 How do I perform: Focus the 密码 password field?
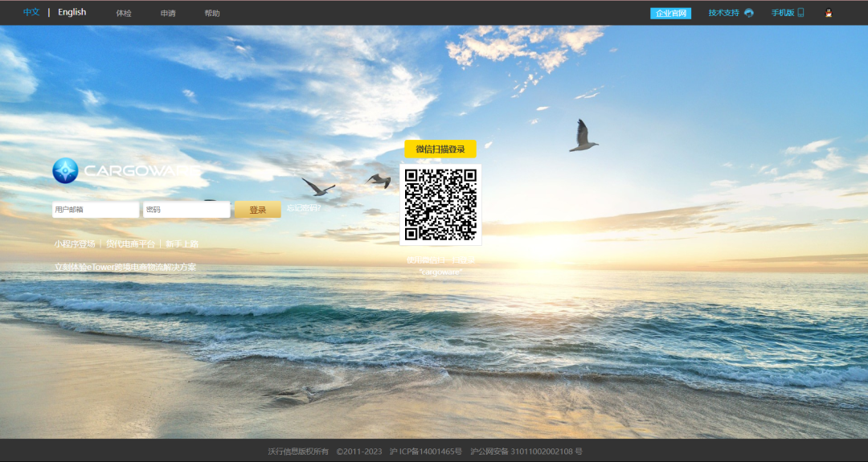pos(186,210)
